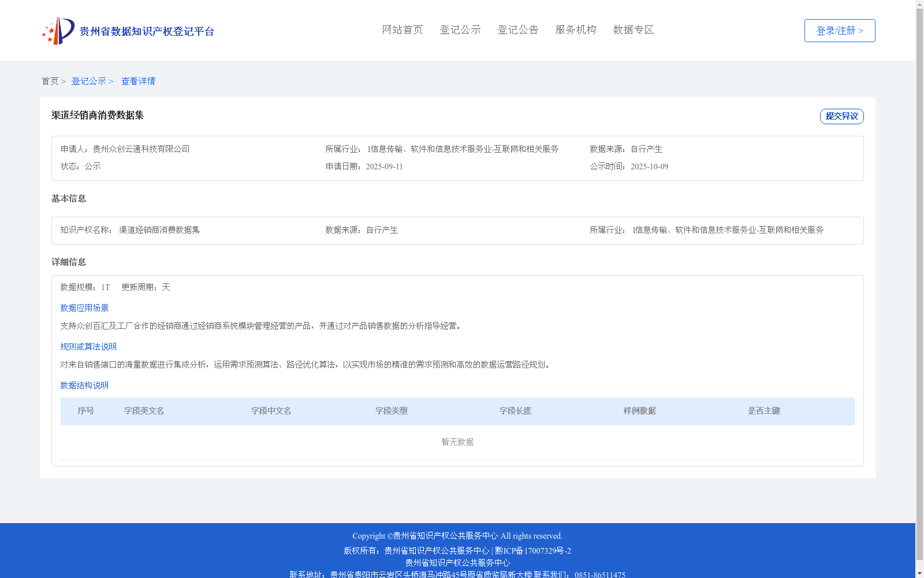Click the 数据规模 value 1T
This screenshot has height=578, width=924.
click(x=106, y=287)
